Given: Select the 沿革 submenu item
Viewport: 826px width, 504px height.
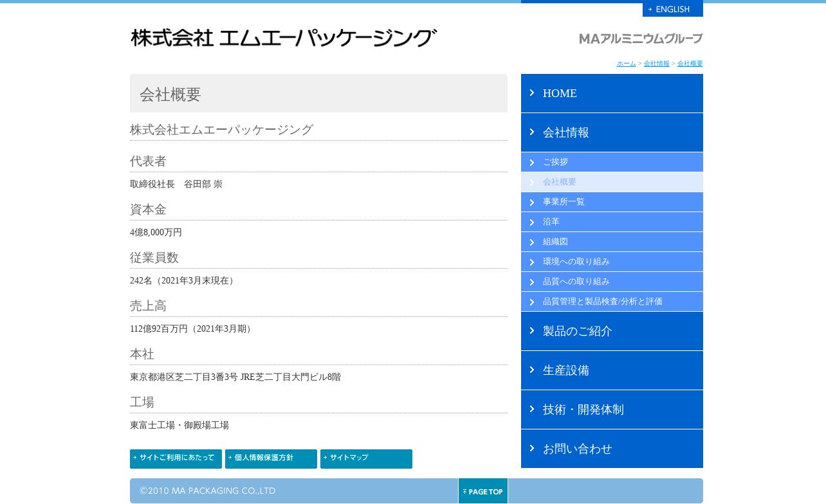Looking at the screenshot, I should 612,222.
